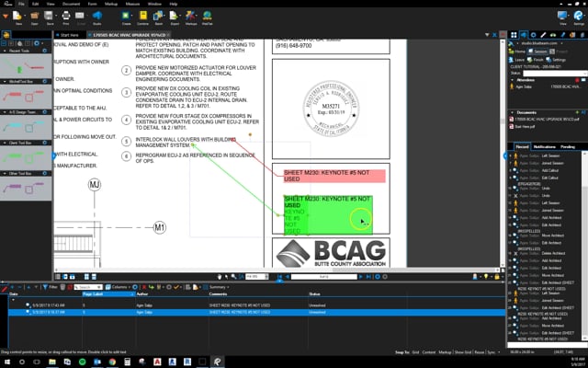Toggle Reuse in the status bar
This screenshot has width=588, height=368.
click(x=480, y=352)
